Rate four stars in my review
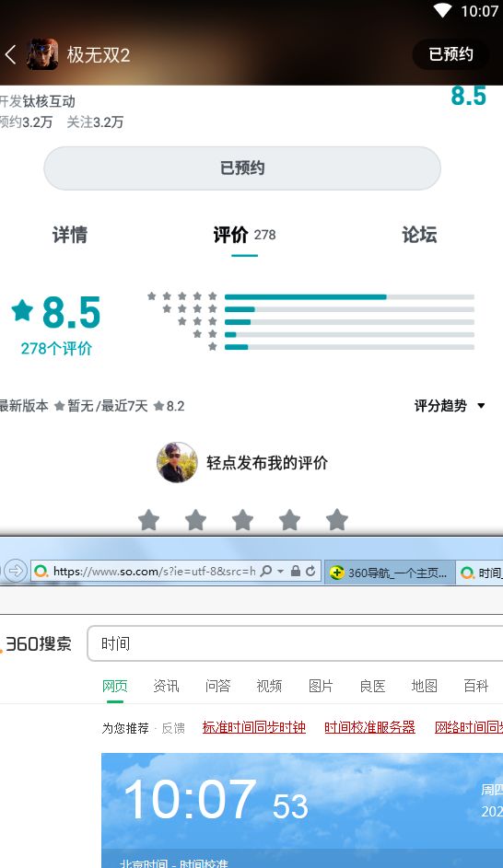503x868 pixels. [289, 520]
